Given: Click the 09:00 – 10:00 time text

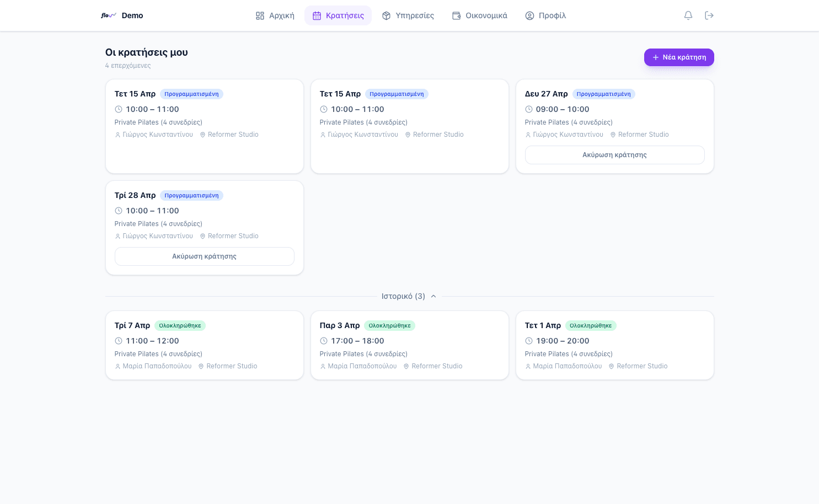Looking at the screenshot, I should point(563,109).
